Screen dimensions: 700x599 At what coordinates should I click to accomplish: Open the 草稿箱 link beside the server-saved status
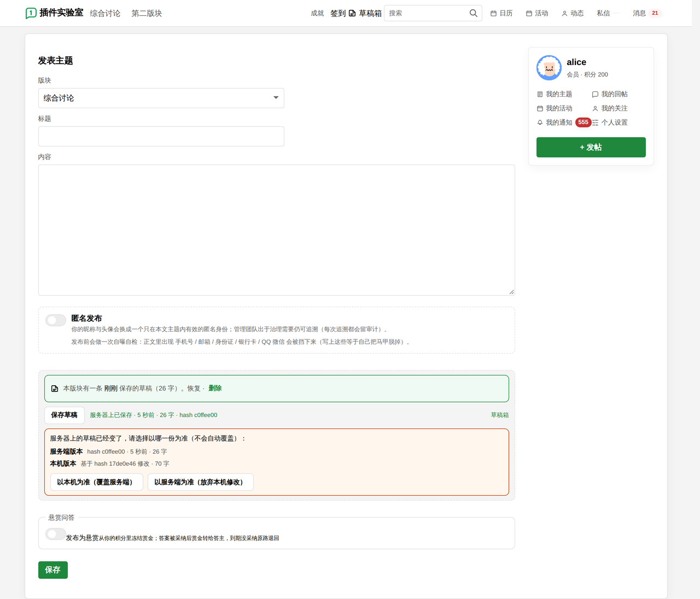pyautogui.click(x=500, y=415)
